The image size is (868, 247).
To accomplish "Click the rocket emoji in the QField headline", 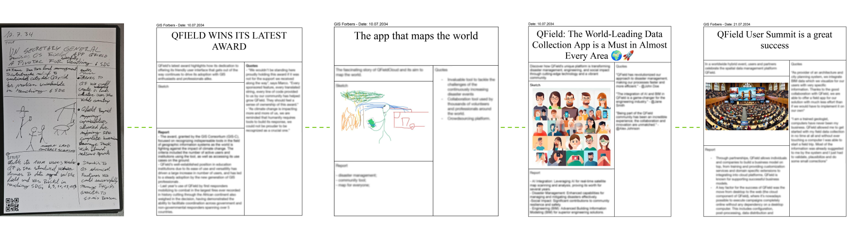I will pos(628,56).
